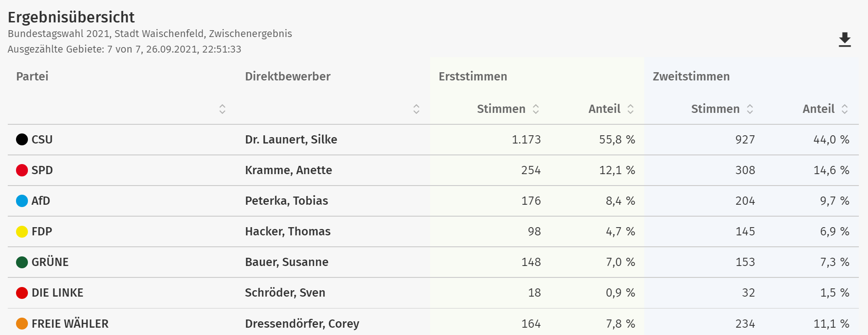Sort by Partei column arrows
This screenshot has height=335, width=868.
[222, 109]
